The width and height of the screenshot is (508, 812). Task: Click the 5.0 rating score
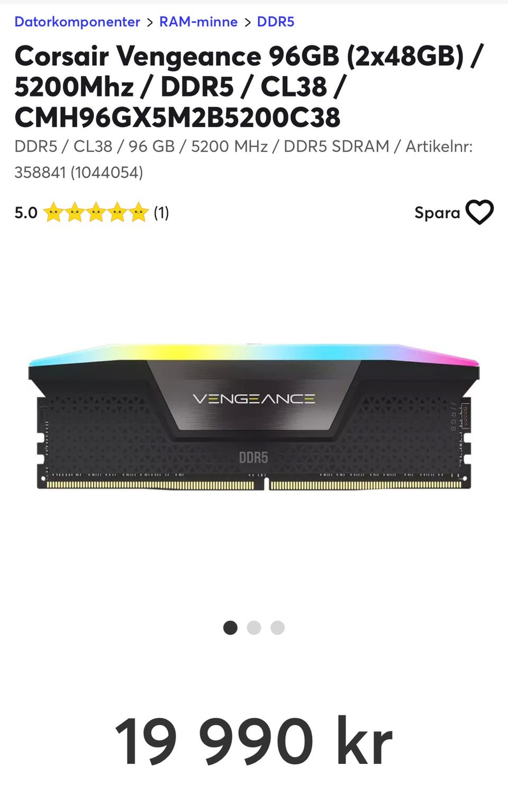click(26, 212)
